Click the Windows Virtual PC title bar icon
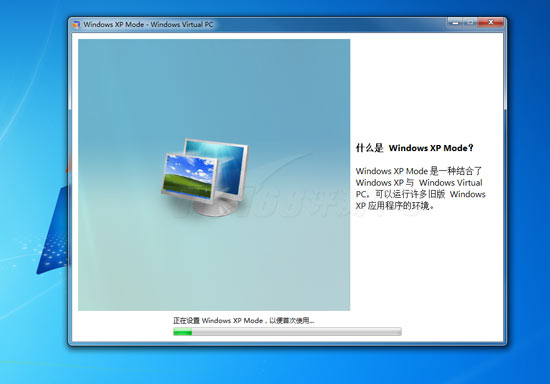This screenshot has height=384, width=550. pyautogui.click(x=76, y=25)
